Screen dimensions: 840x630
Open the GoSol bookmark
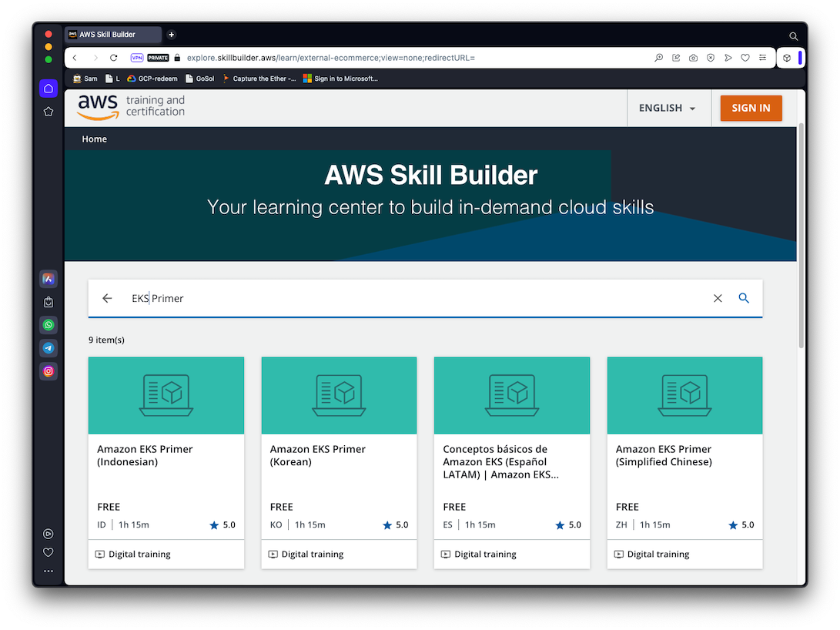click(x=200, y=79)
